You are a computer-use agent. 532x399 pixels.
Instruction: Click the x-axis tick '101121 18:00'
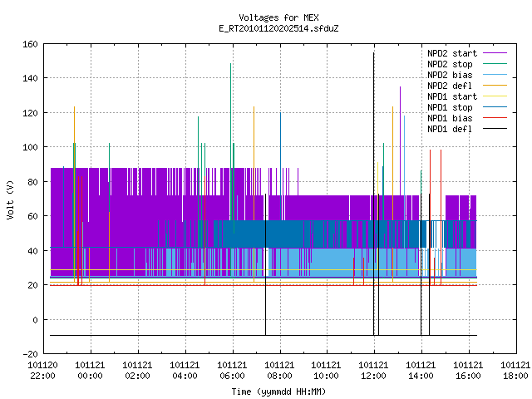coord(515,371)
